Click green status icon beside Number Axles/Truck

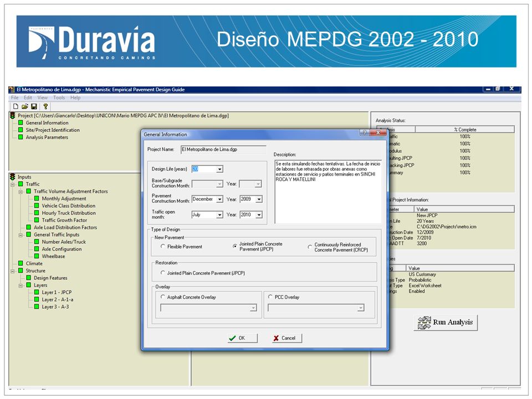(x=37, y=242)
